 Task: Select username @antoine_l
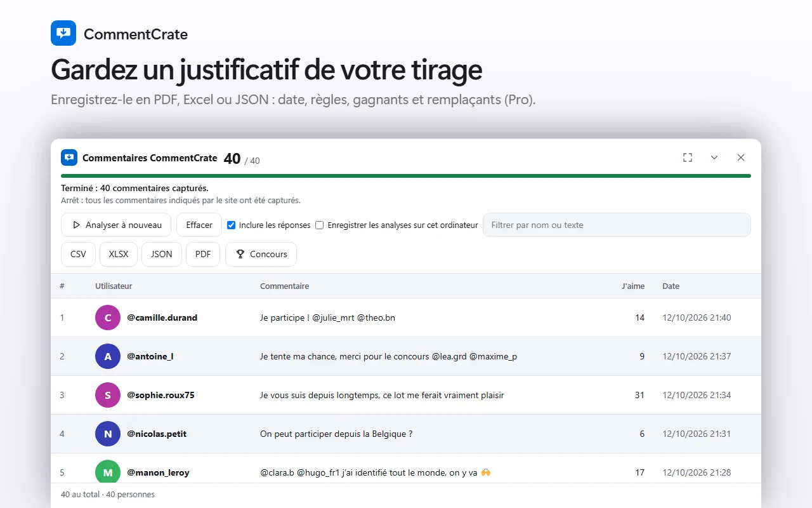(x=150, y=356)
